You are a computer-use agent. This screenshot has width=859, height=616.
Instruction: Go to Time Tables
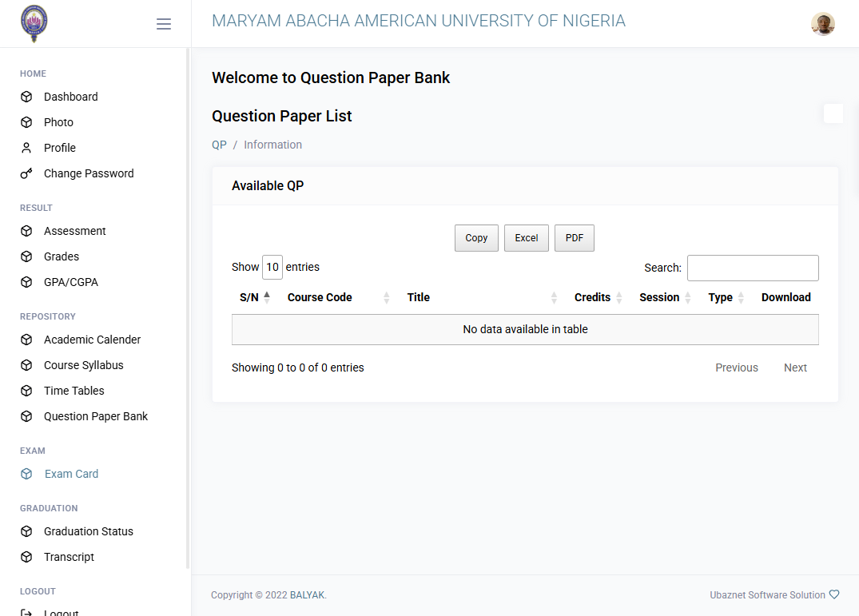coord(74,391)
